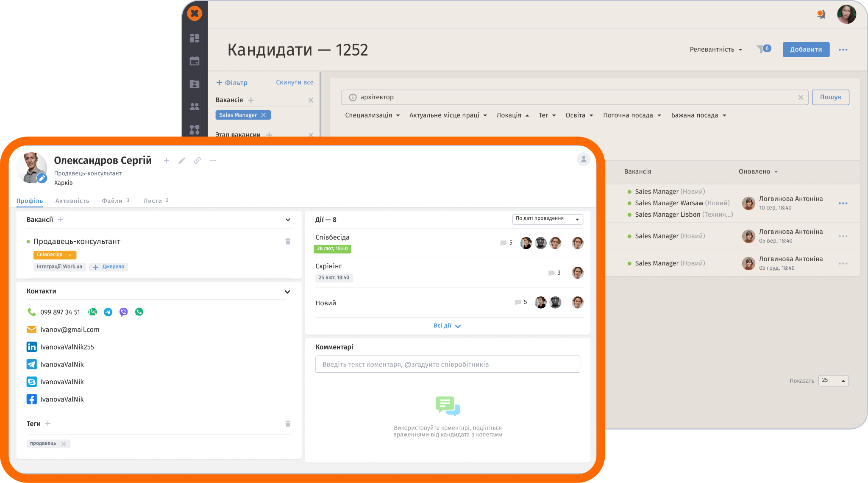Delete the Продавець-консультант vacancy with trash icon

tap(288, 241)
